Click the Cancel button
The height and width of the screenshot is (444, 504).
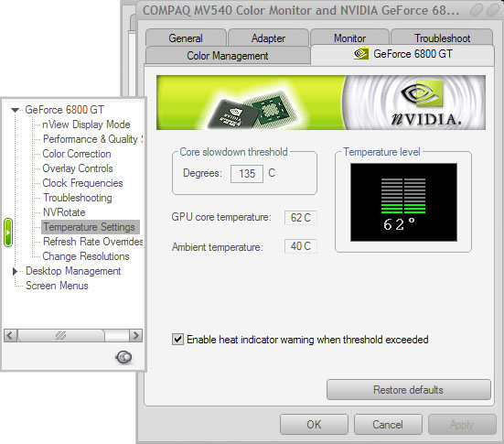click(x=388, y=425)
